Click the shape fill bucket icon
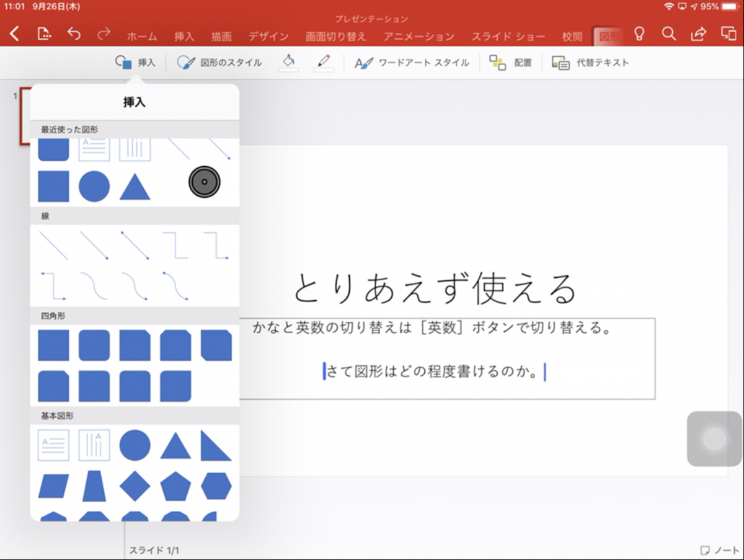744x560 pixels. point(288,60)
